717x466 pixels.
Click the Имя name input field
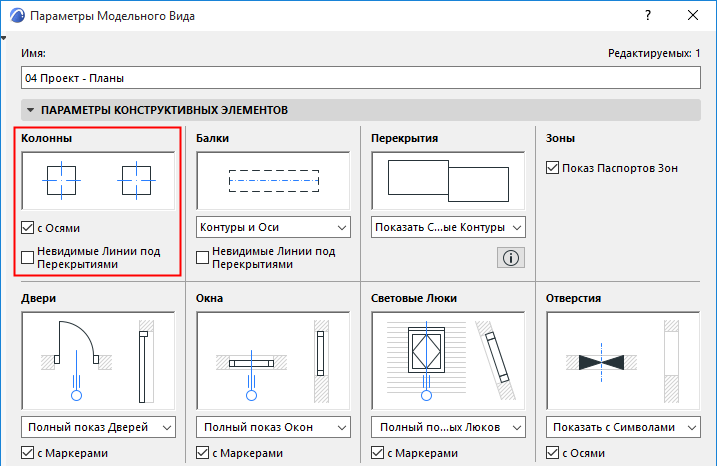tap(360, 77)
